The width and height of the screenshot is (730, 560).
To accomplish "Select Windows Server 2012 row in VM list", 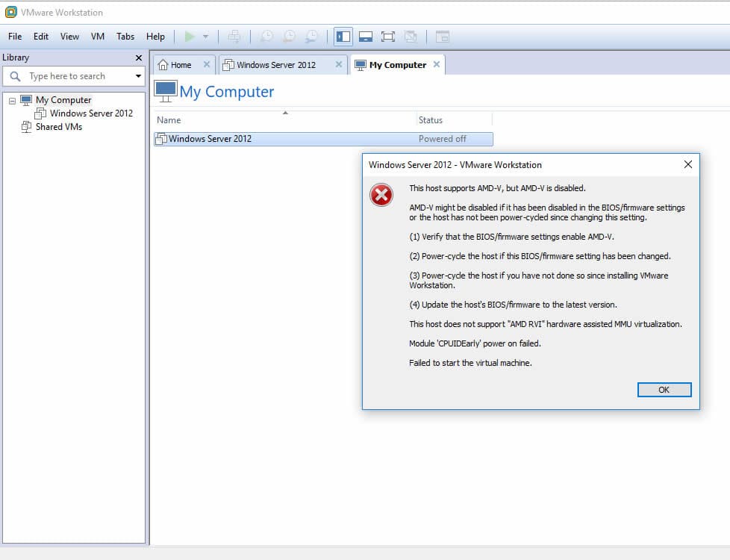I will (323, 139).
